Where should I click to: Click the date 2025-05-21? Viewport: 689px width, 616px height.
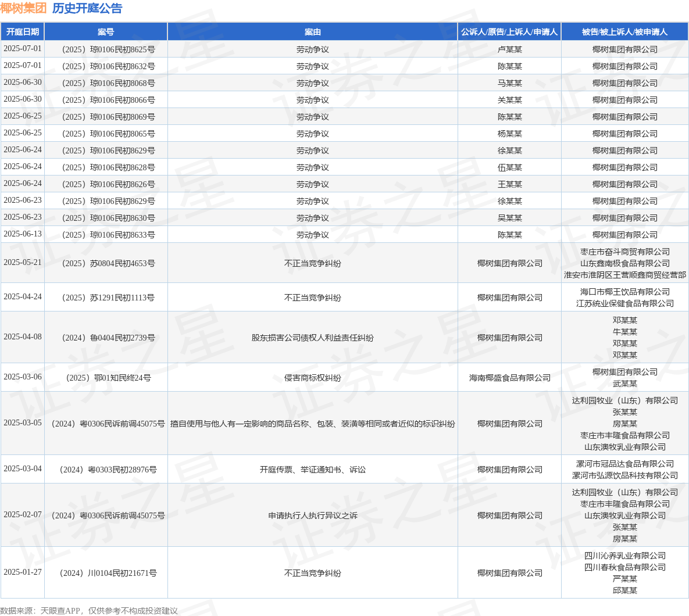click(x=23, y=262)
